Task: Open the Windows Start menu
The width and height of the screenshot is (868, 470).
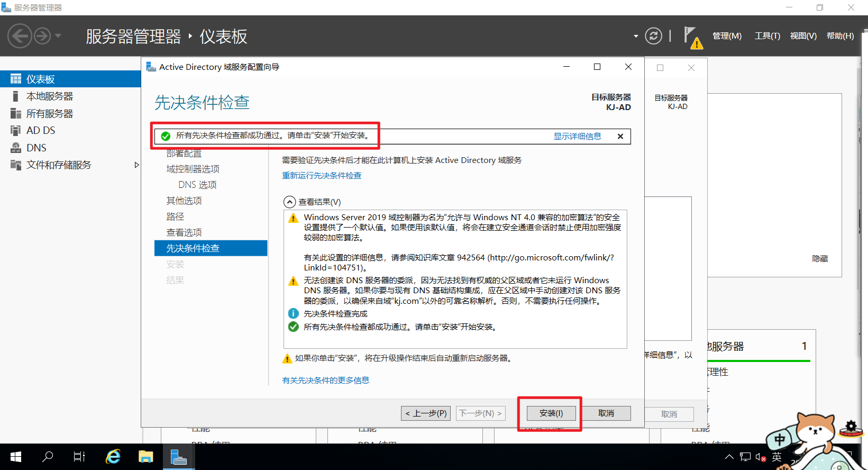Action: pos(16,456)
